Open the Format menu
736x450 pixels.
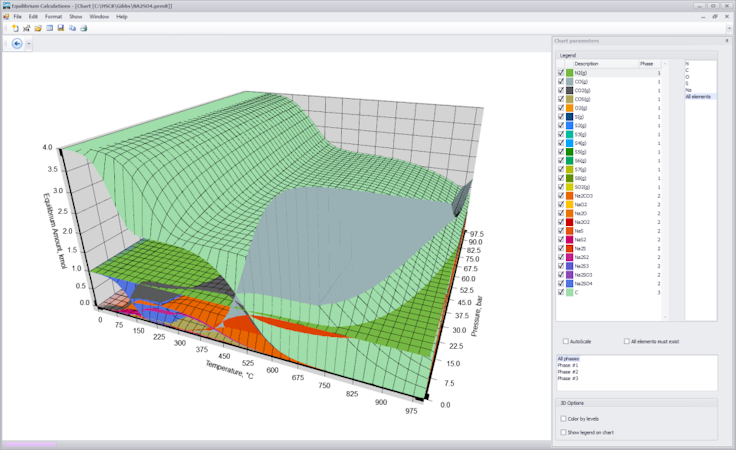[53, 17]
